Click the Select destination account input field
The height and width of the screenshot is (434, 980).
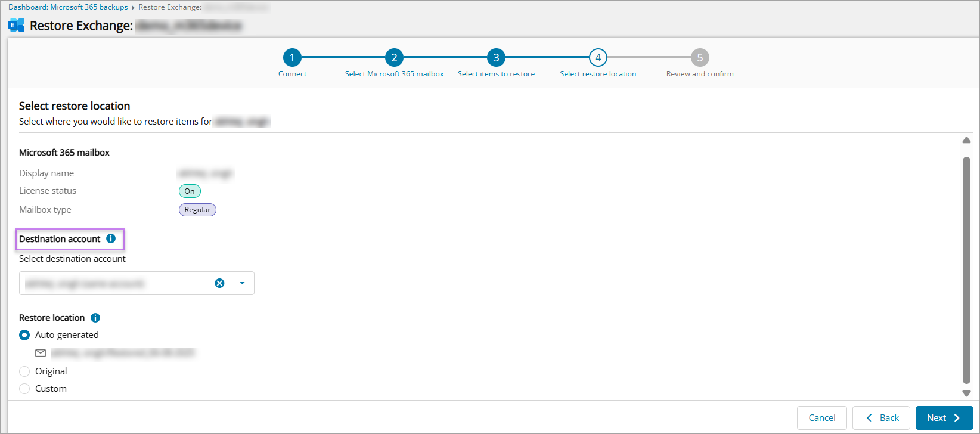113,283
